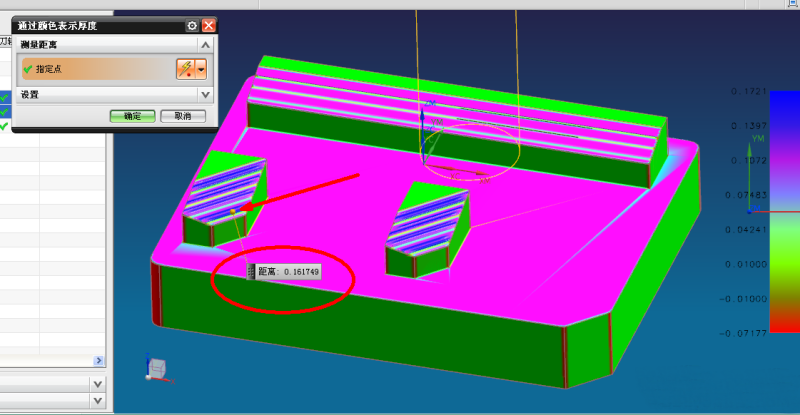Click the point constructor lightning icon
Screen dimensions: 800x415
pos(184,69)
